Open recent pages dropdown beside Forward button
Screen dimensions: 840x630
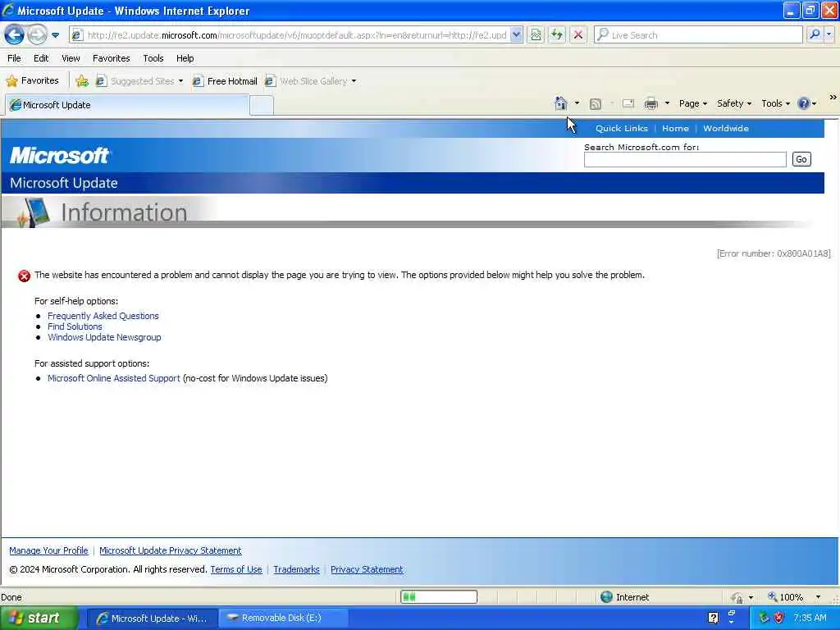(x=55, y=35)
